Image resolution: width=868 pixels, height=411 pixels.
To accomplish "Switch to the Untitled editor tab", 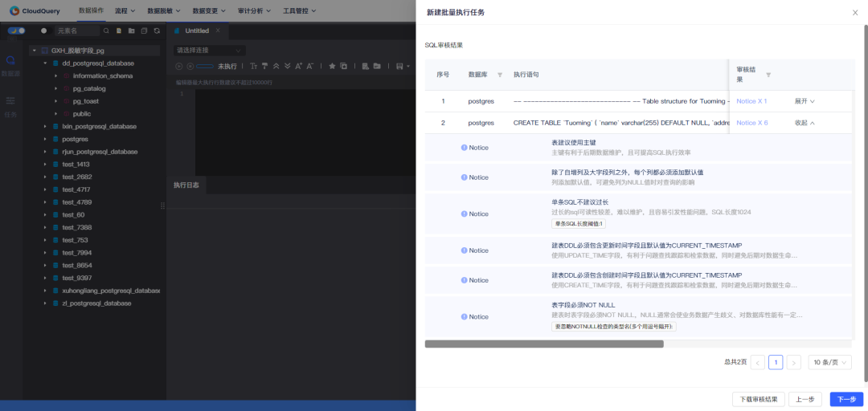I will 197,31.
